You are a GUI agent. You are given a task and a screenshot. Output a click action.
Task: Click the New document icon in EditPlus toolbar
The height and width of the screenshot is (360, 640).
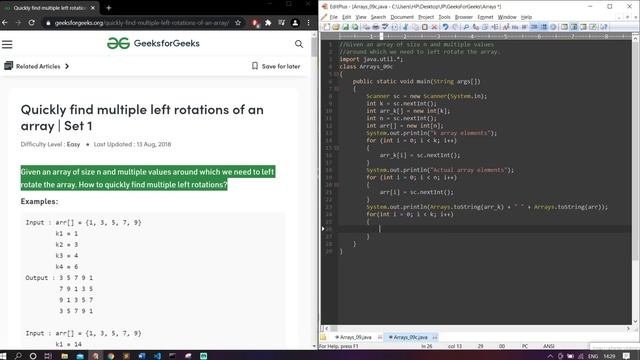[x=327, y=27]
